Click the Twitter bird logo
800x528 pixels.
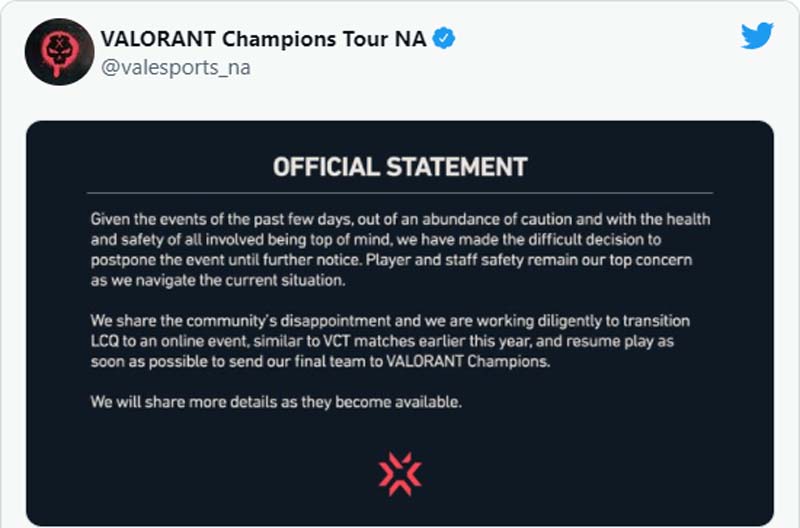tap(757, 36)
